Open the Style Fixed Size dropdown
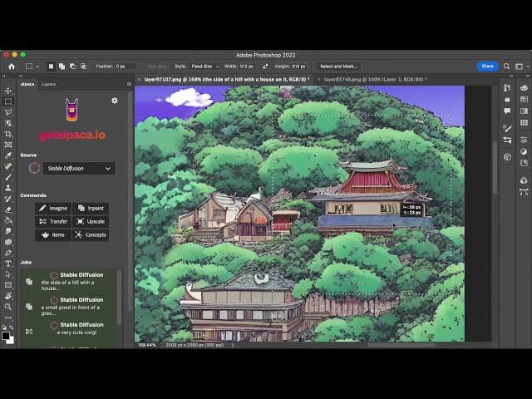The width and height of the screenshot is (532, 399). tap(205, 66)
